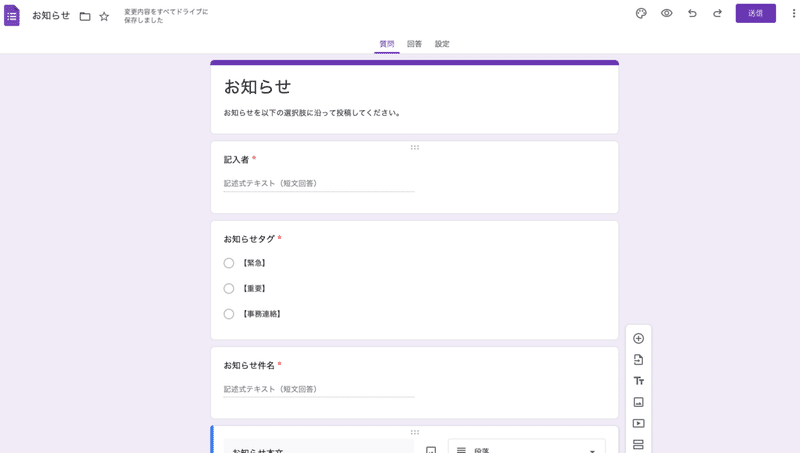Open the more options menu

793,13
